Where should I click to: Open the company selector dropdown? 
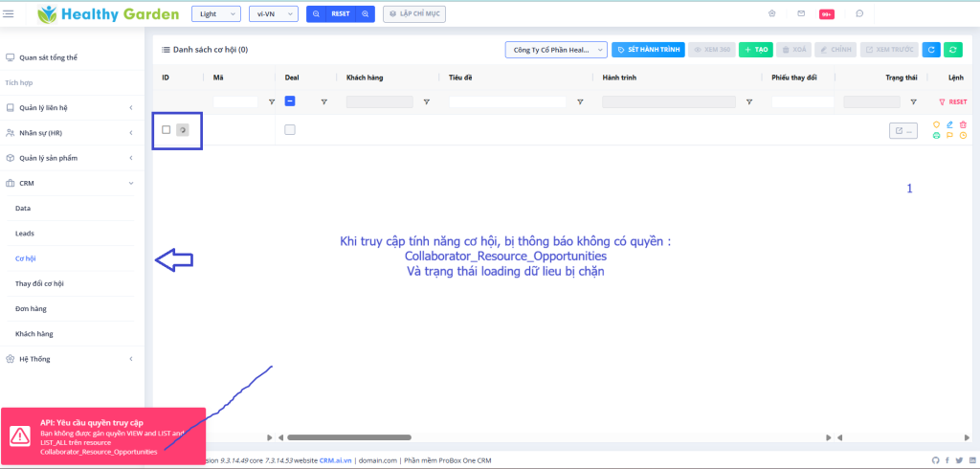tap(556, 50)
